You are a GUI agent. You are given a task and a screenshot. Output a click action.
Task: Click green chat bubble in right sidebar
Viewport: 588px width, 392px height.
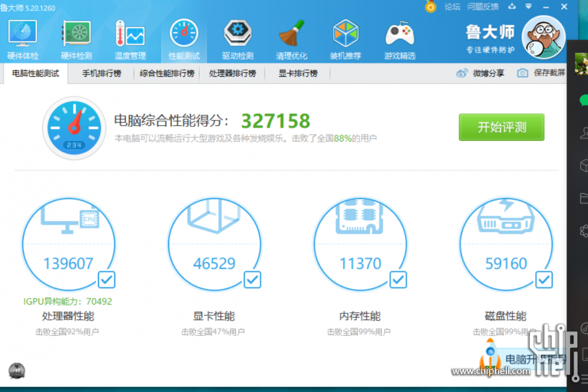pyautogui.click(x=583, y=101)
